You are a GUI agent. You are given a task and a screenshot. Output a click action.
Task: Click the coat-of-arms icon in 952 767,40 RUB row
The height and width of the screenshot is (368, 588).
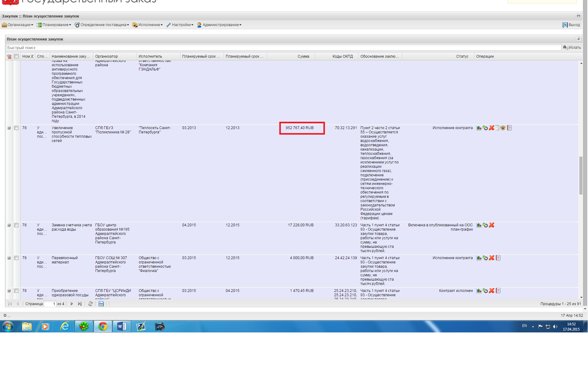coord(503,128)
